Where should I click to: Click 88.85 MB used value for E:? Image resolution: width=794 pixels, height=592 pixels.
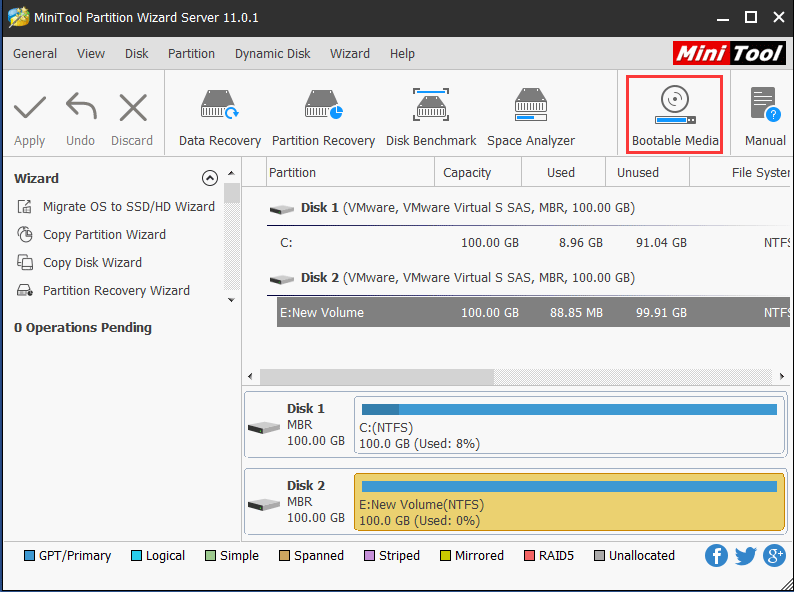point(576,312)
